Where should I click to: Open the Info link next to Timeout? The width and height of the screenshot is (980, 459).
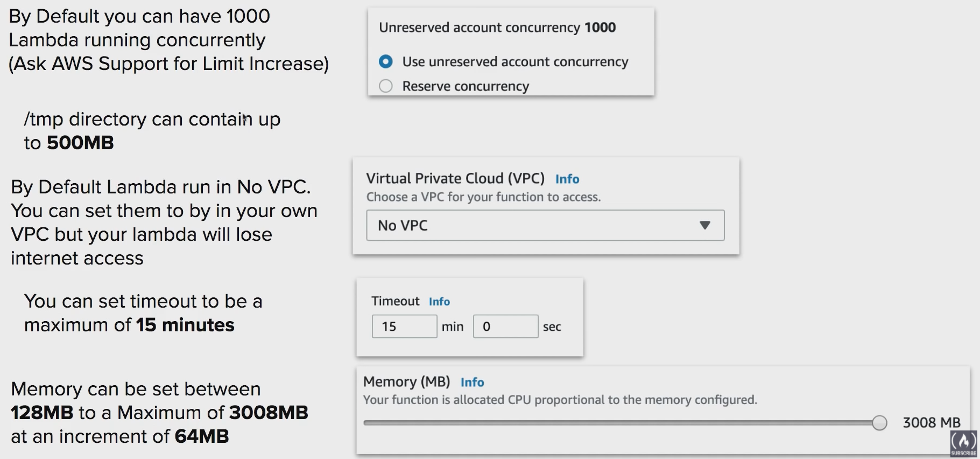(x=439, y=302)
